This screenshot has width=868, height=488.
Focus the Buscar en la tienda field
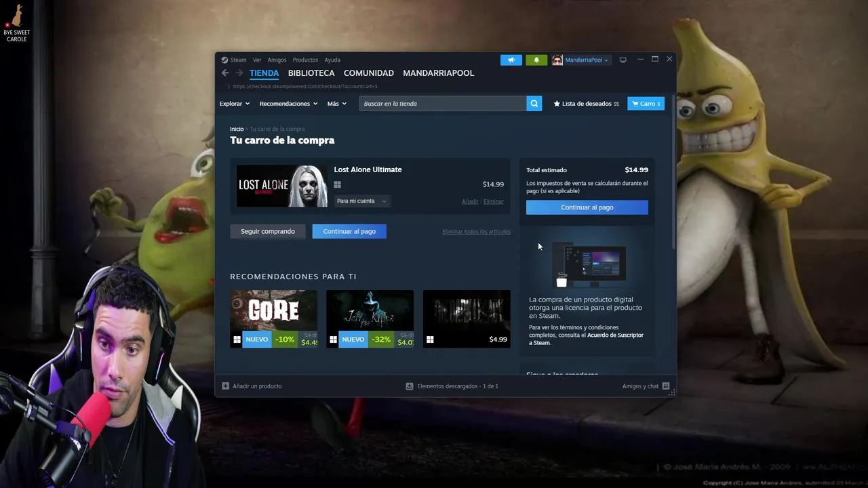pyautogui.click(x=443, y=104)
